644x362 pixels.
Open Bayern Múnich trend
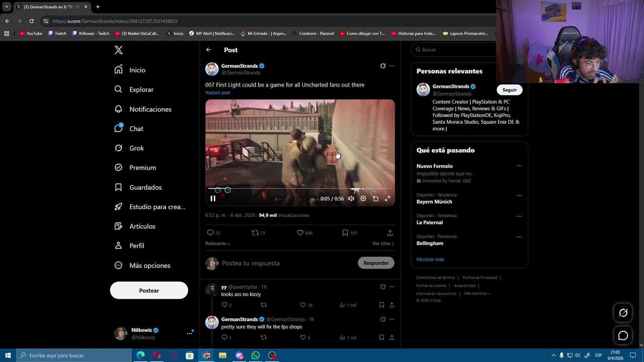[434, 202]
